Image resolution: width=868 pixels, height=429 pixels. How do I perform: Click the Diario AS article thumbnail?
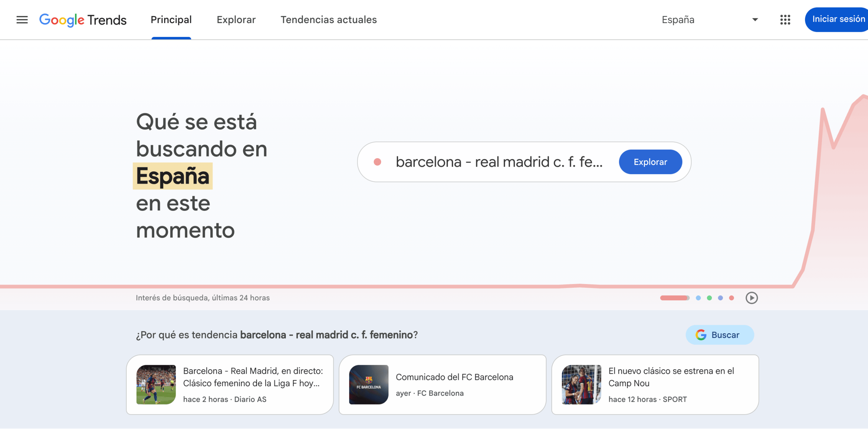click(x=156, y=385)
